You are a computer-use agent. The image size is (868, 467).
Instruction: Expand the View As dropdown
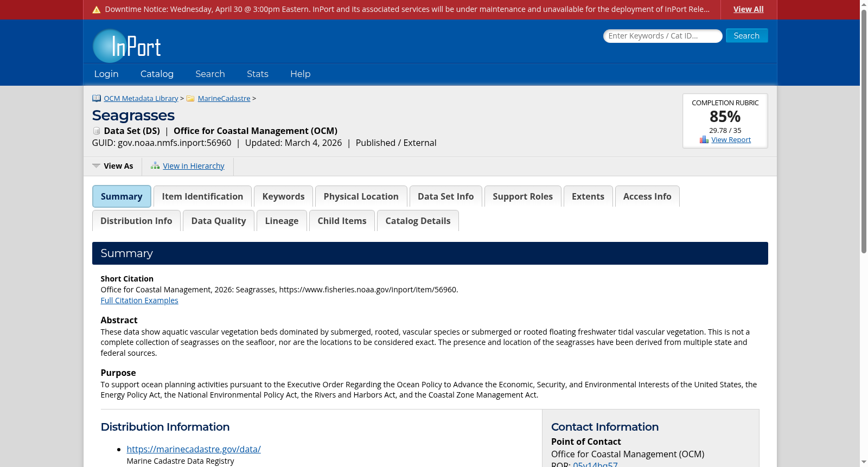[113, 166]
